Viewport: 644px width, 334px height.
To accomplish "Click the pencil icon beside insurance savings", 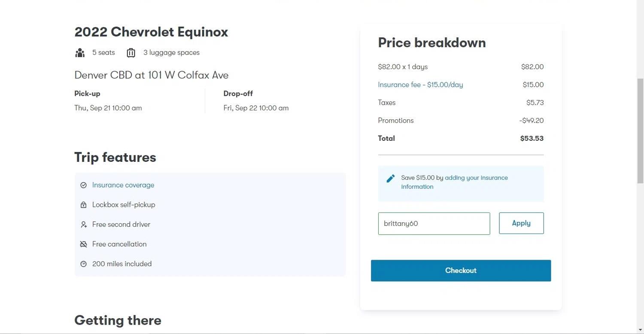I will [x=390, y=179].
